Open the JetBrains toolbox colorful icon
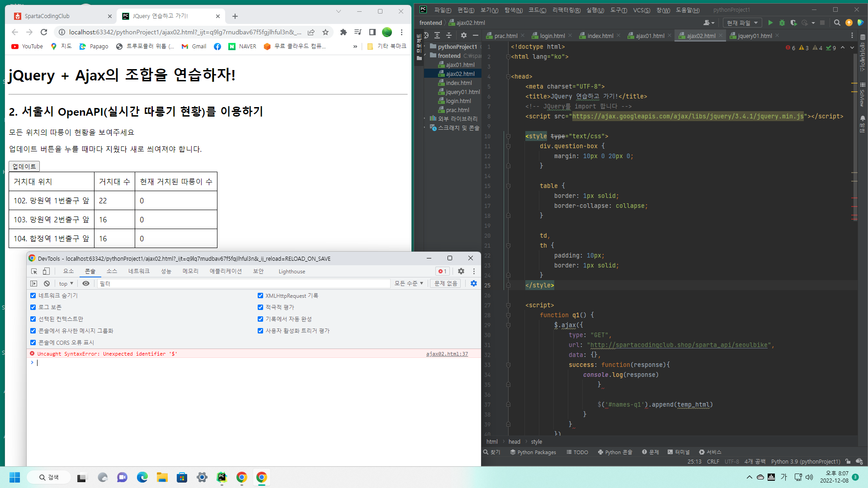868x488 pixels. coord(861,23)
